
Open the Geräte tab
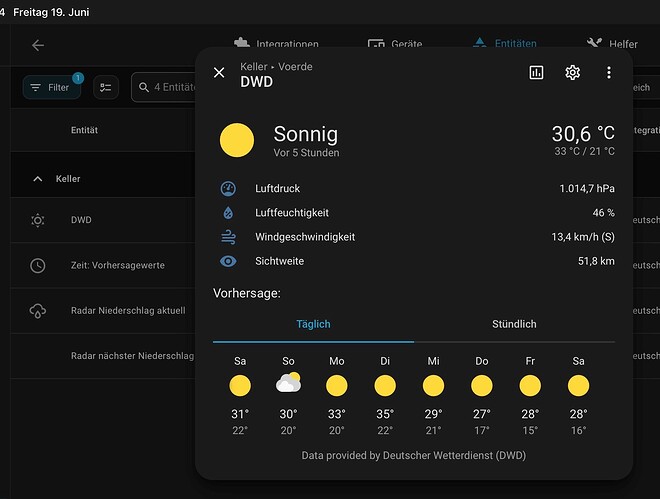(395, 43)
